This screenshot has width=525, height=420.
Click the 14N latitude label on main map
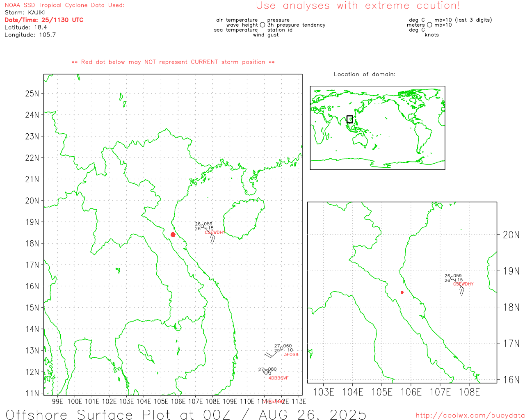click(x=32, y=329)
